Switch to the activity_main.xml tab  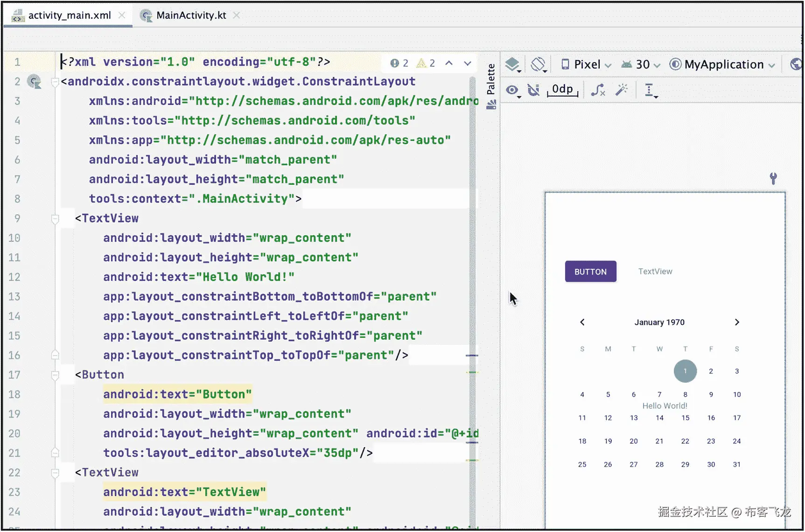[69, 15]
